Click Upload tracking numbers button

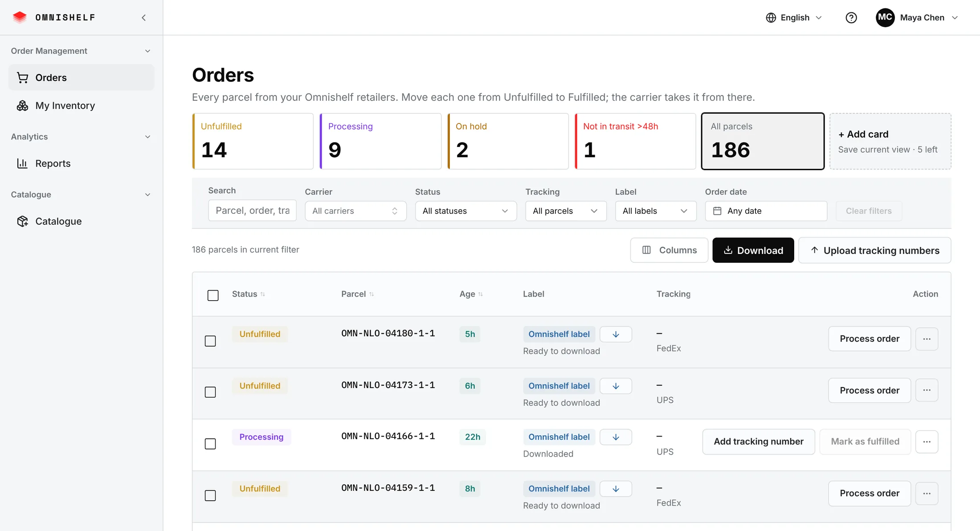[x=874, y=250]
